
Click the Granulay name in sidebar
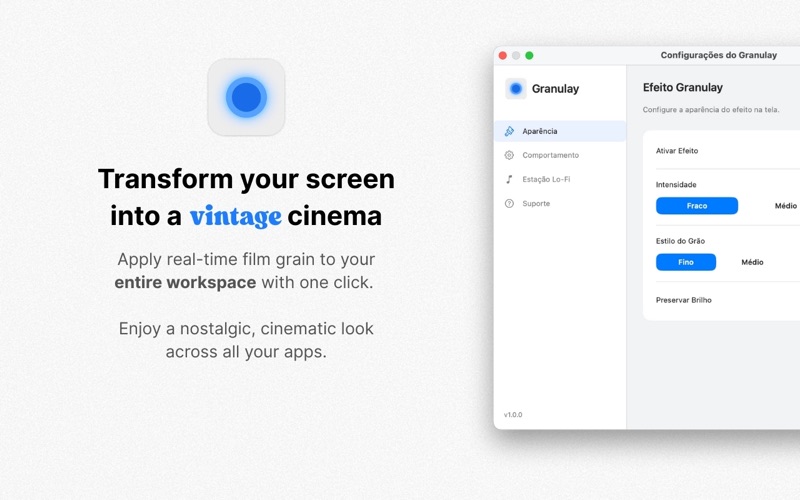(x=555, y=89)
